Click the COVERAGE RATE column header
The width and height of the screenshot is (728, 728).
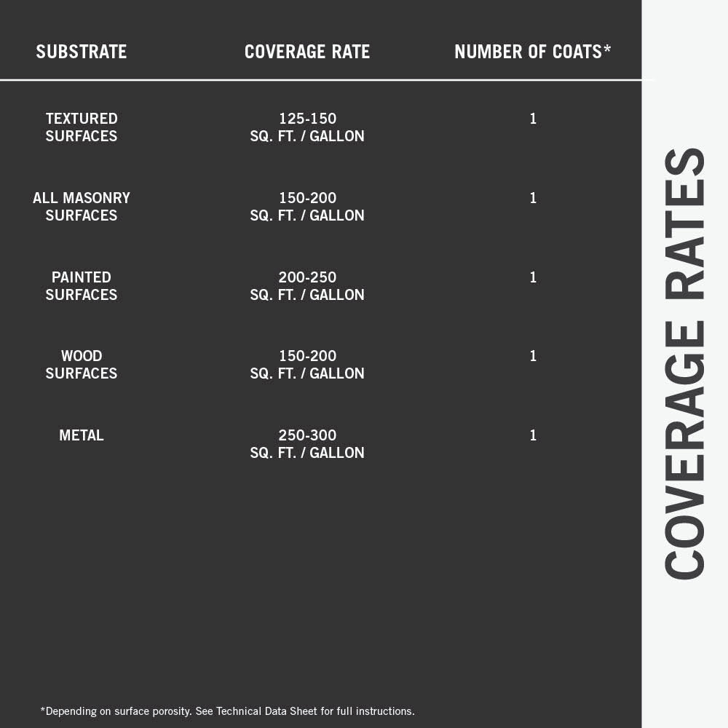(x=307, y=52)
